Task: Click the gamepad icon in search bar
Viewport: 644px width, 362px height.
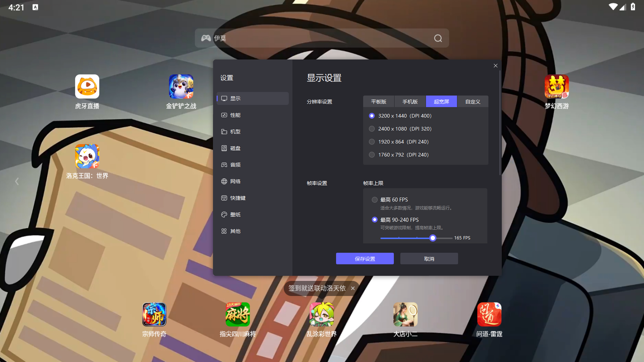Action: 206,38
